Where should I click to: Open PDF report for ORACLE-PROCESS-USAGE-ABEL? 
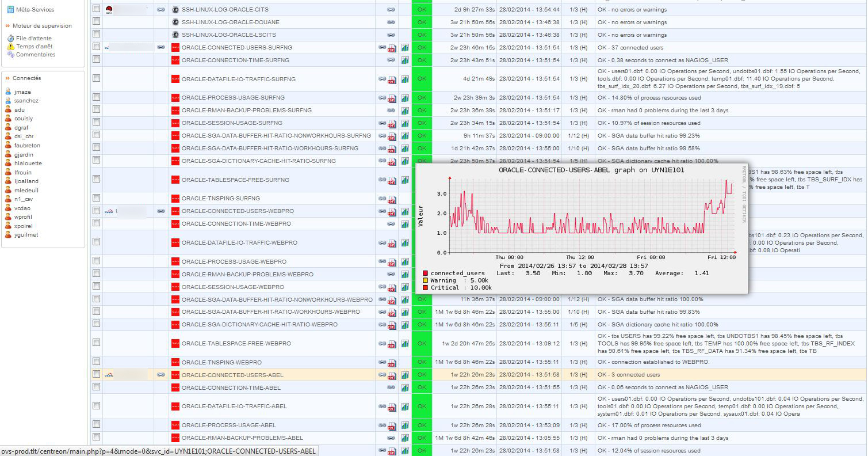click(392, 425)
